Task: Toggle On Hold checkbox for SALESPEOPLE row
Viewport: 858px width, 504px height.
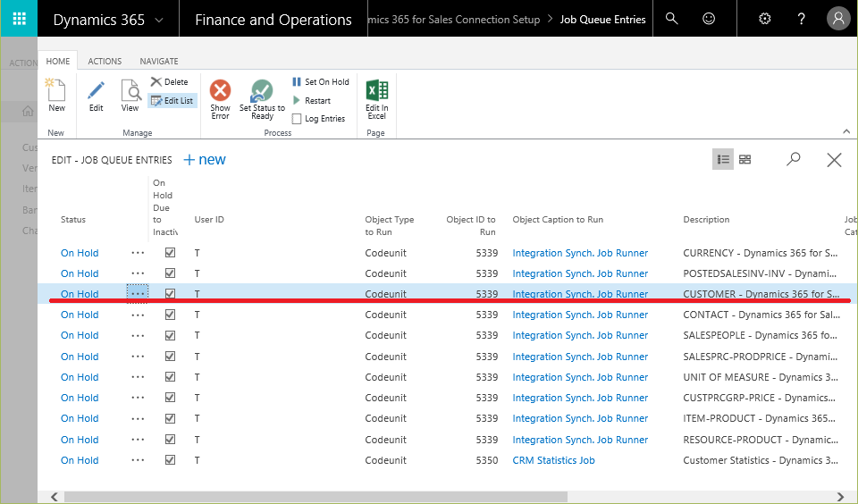Action: coord(170,335)
